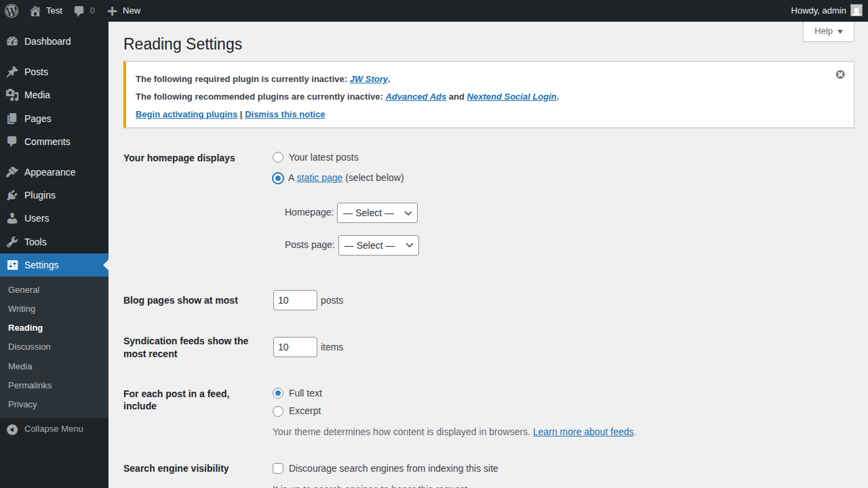Open the comments bubble icon in toolbar
868x488 pixels.
(79, 11)
